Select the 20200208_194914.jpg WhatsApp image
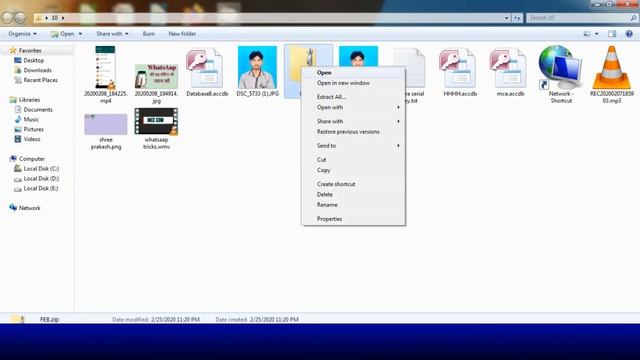Screen dimensions: 640x360 [x=156, y=76]
